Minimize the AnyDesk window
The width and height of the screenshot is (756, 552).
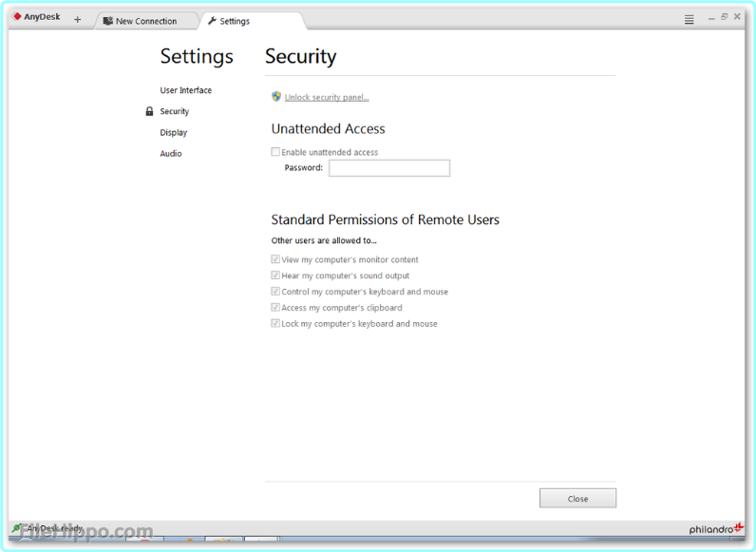coord(711,17)
